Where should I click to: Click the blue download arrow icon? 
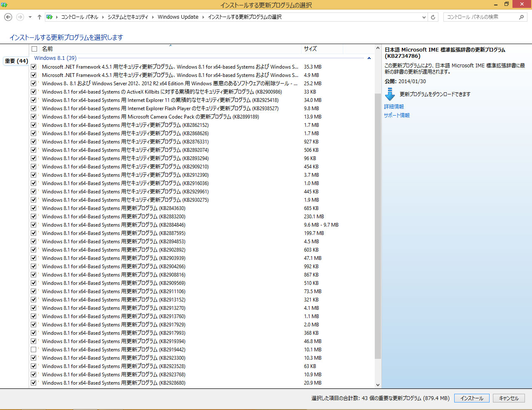coord(390,94)
